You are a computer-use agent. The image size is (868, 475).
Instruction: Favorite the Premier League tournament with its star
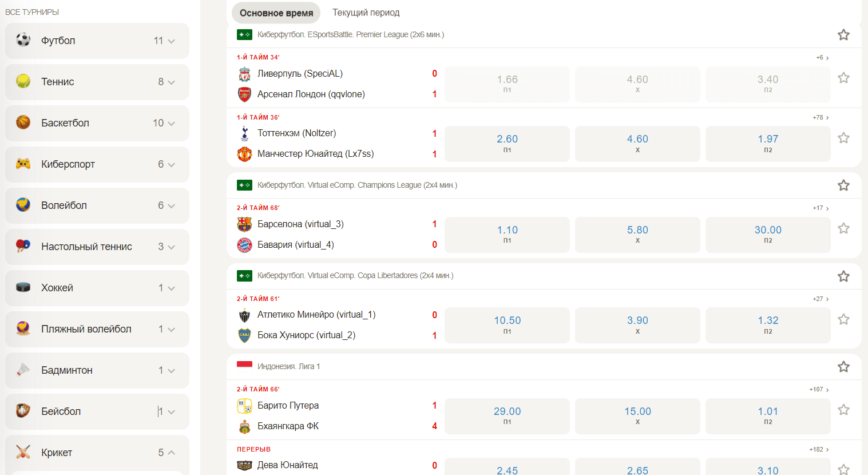[843, 35]
